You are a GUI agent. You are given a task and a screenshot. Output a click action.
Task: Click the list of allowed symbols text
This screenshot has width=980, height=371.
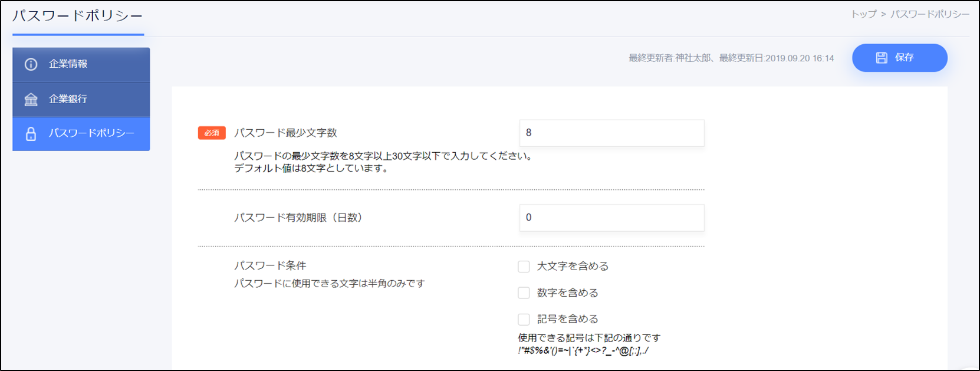pos(583,351)
